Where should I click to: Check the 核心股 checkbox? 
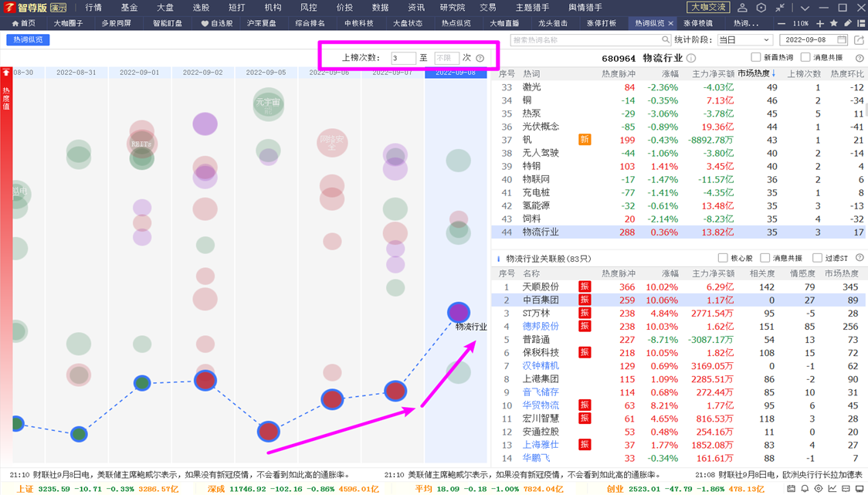[722, 258]
